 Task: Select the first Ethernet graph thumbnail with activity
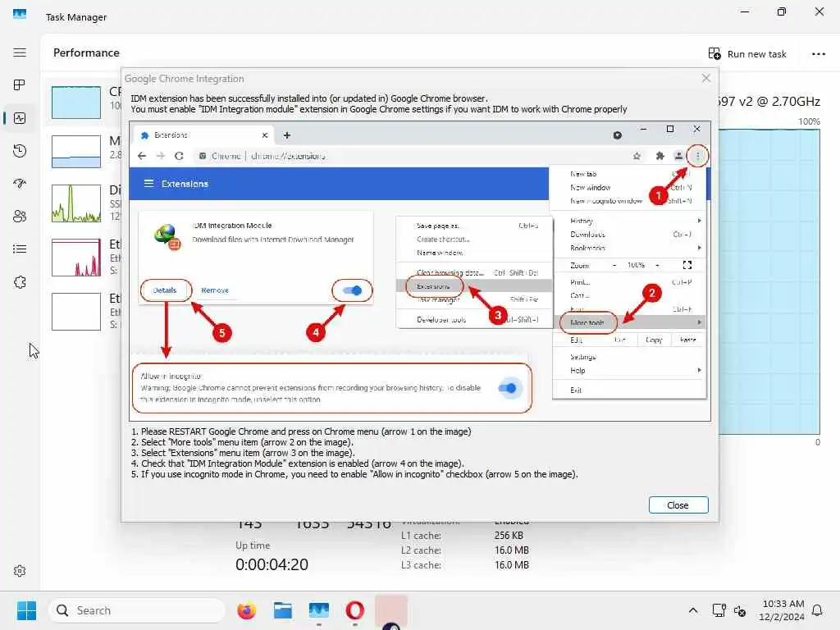tap(76, 258)
